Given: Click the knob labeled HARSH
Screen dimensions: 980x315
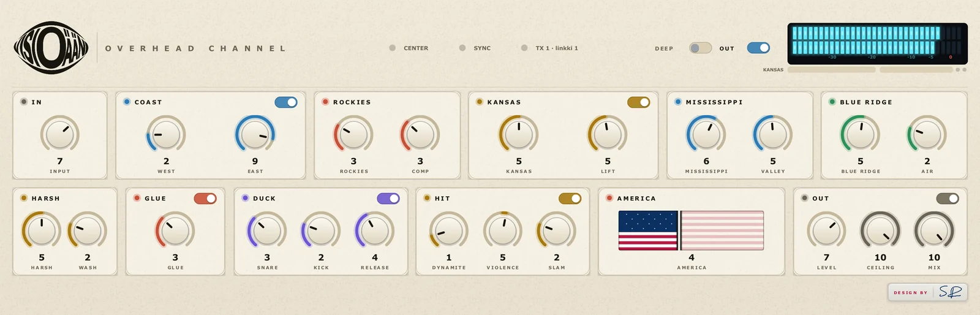Looking at the screenshot, I should tap(42, 230).
